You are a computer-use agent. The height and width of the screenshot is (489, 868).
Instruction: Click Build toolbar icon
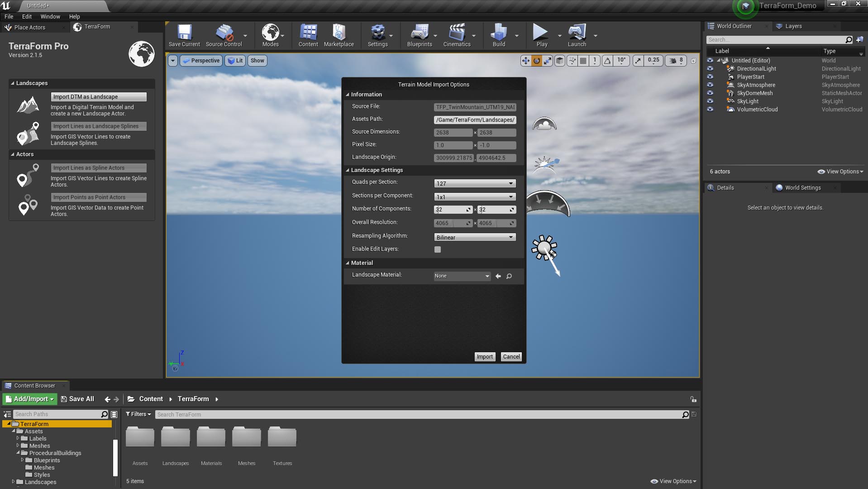click(499, 35)
